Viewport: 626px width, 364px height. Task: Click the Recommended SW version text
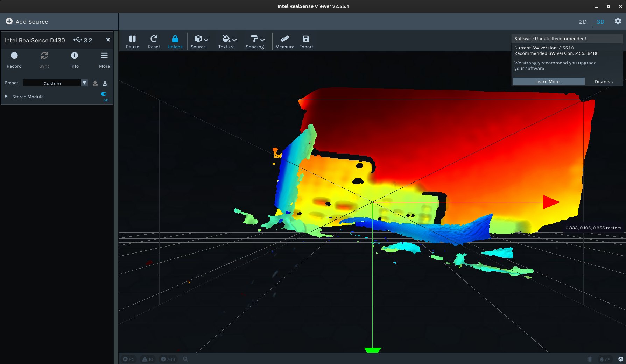coord(556,53)
